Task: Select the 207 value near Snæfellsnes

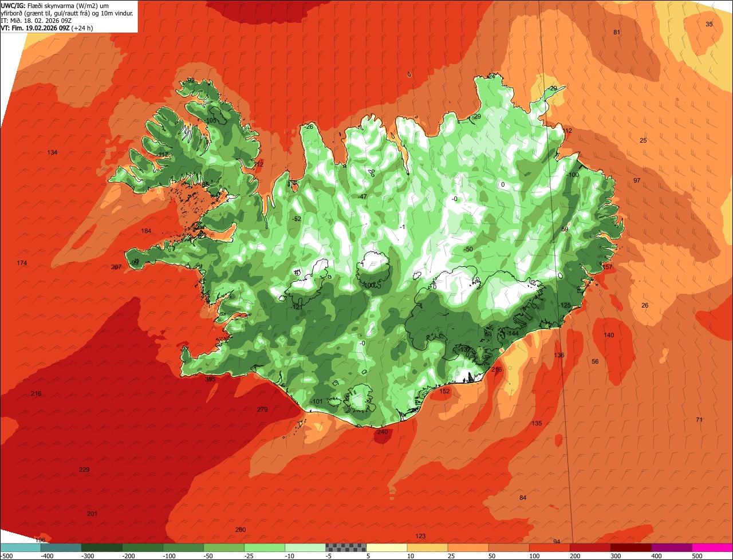Action: (116, 267)
